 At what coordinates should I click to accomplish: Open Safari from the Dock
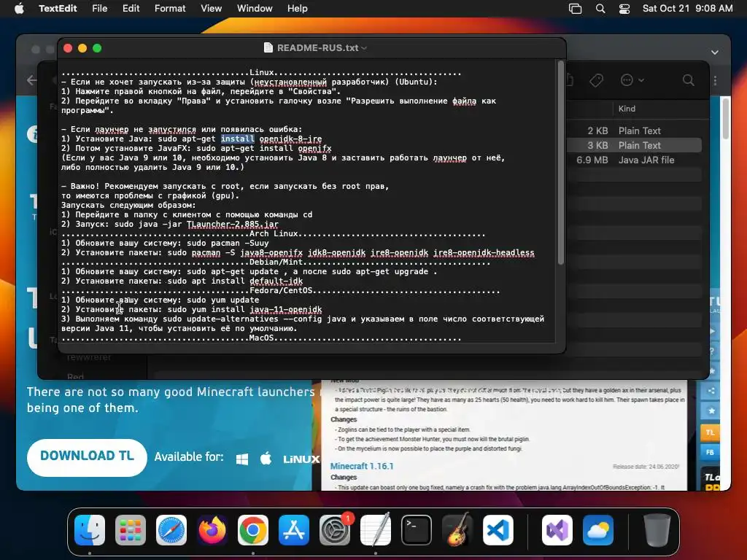click(x=171, y=530)
